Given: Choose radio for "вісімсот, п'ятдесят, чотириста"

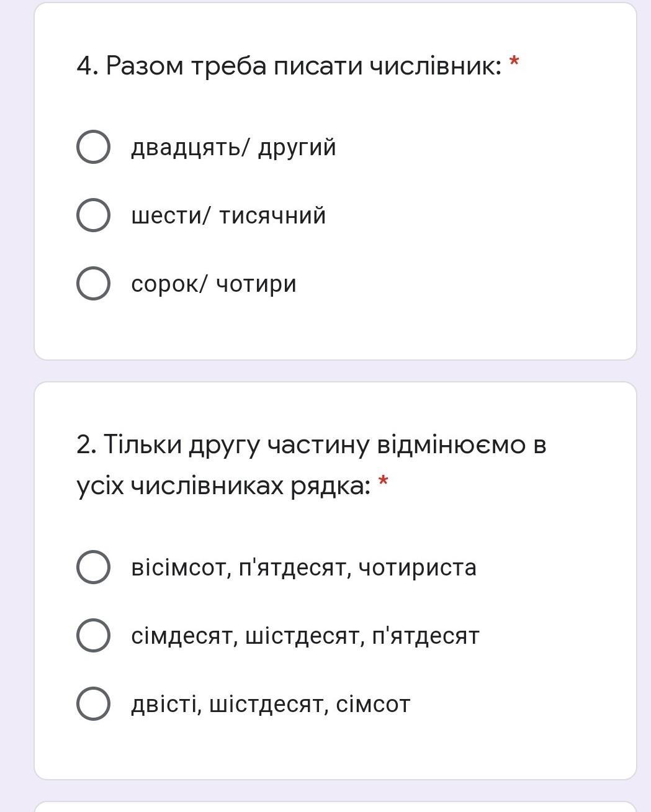Looking at the screenshot, I should pyautogui.click(x=94, y=567).
